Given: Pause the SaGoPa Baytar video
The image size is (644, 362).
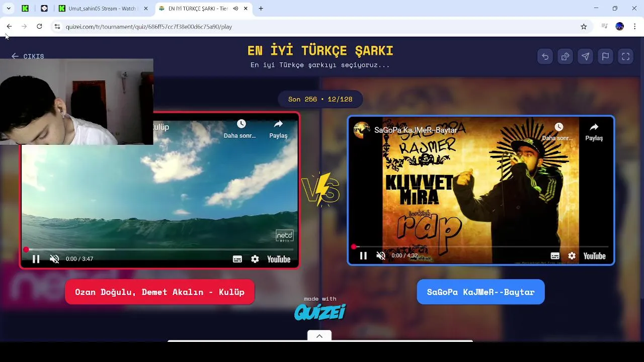Looking at the screenshot, I should 363,256.
